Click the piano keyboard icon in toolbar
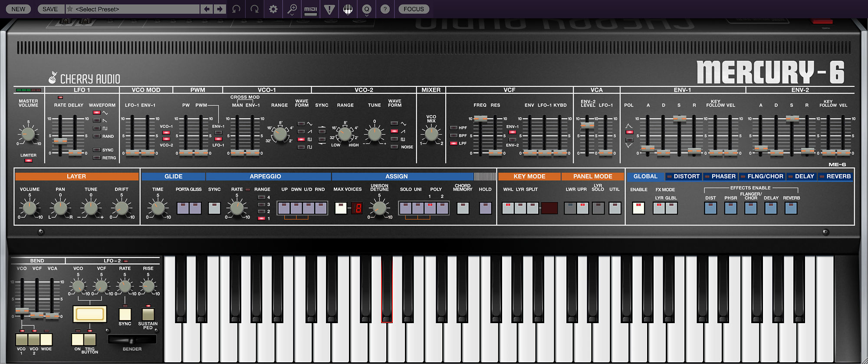The width and height of the screenshot is (868, 364). 348,9
